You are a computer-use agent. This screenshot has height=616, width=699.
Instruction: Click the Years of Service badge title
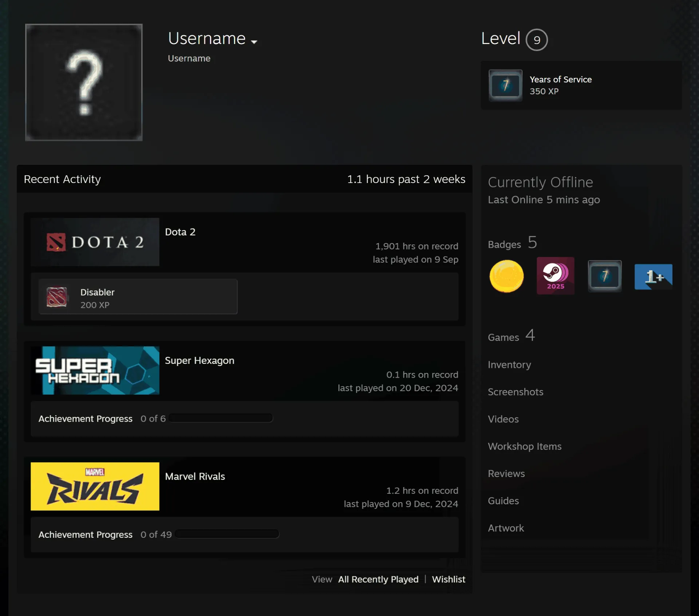pyautogui.click(x=561, y=79)
